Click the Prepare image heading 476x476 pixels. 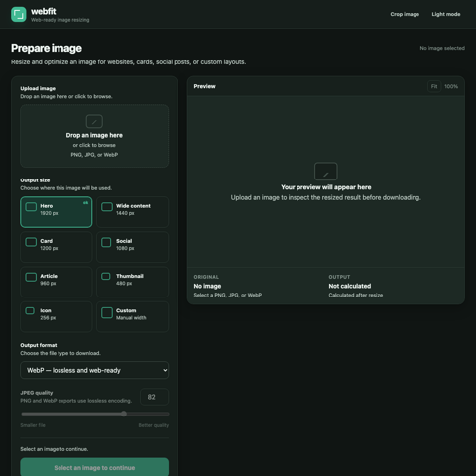[47, 48]
